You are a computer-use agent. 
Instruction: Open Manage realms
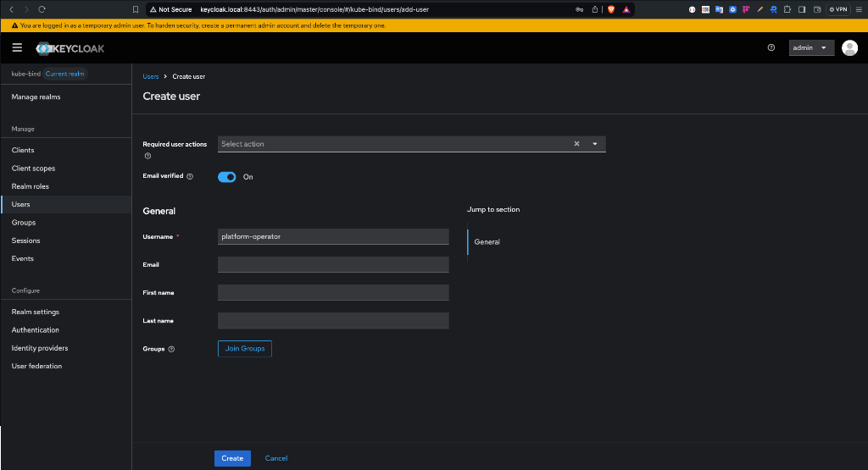coord(36,97)
